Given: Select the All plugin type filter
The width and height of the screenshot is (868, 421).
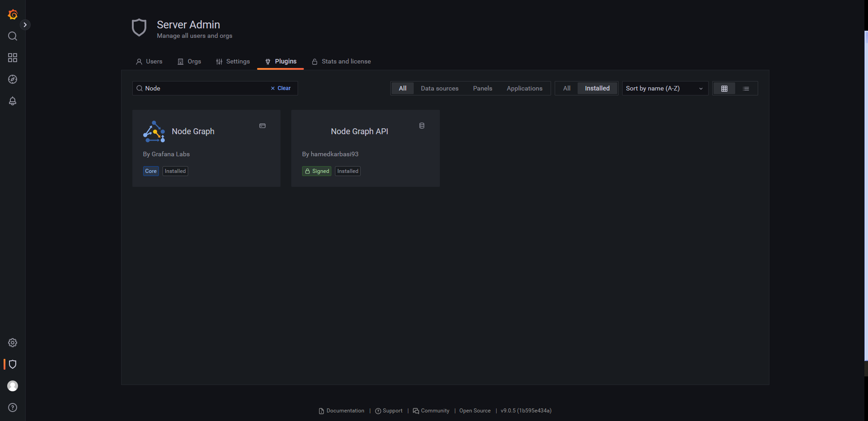Looking at the screenshot, I should (402, 88).
